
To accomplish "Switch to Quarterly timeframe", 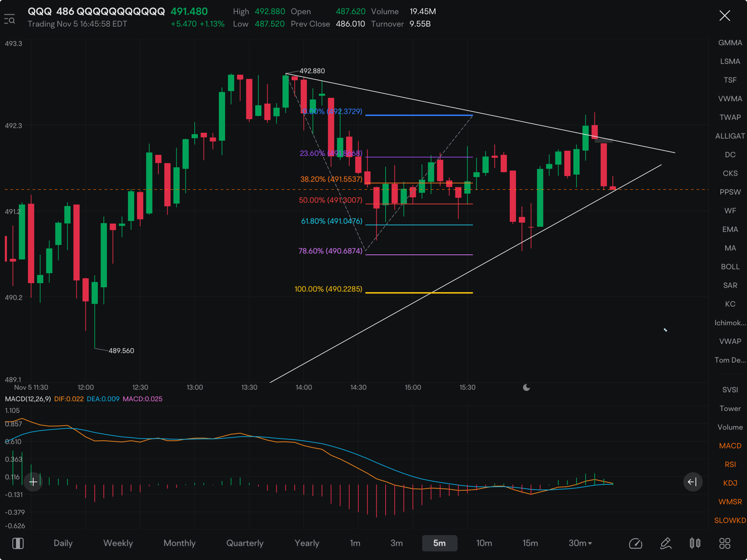I will click(x=245, y=543).
